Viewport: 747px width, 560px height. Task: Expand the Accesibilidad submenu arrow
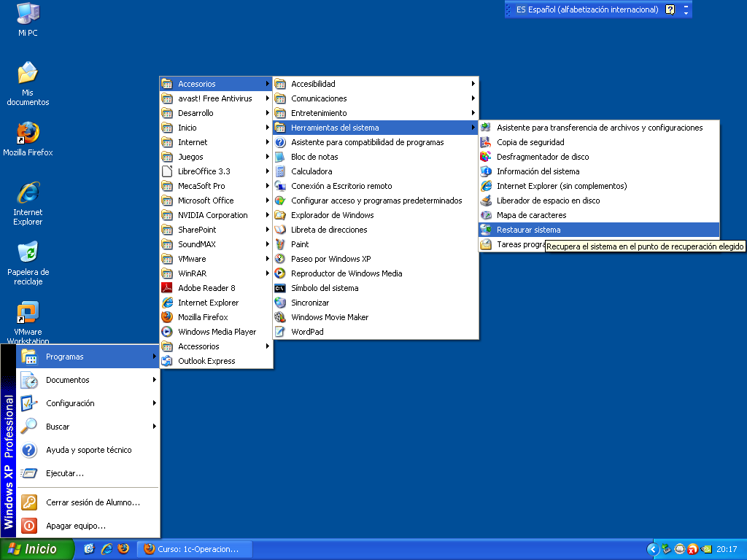click(473, 84)
